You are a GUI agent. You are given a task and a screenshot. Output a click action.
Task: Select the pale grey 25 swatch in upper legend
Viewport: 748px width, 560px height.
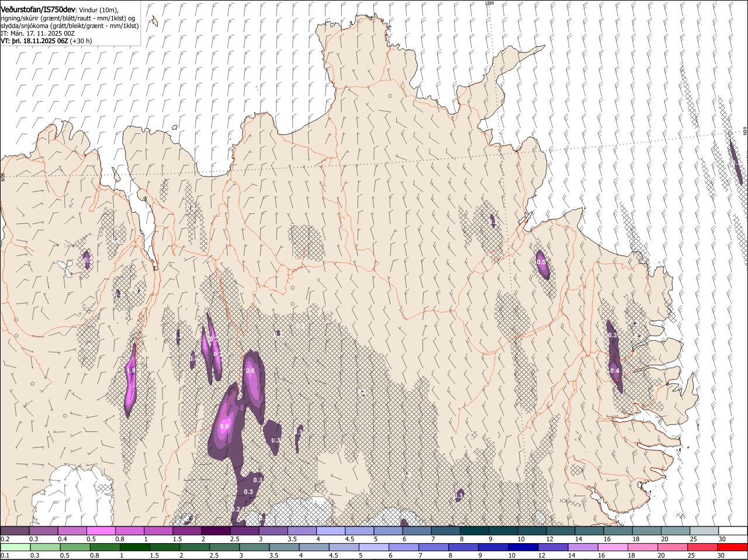pyautogui.click(x=704, y=531)
